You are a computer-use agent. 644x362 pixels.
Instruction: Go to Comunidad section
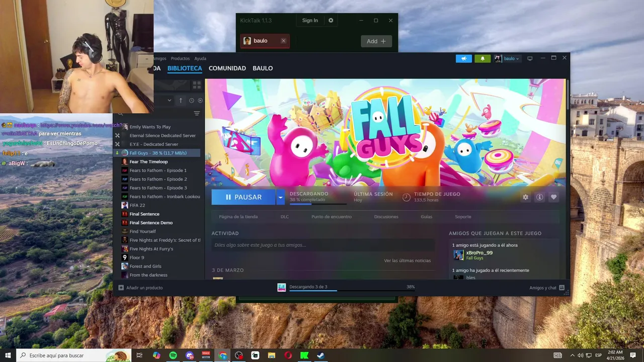(x=227, y=68)
